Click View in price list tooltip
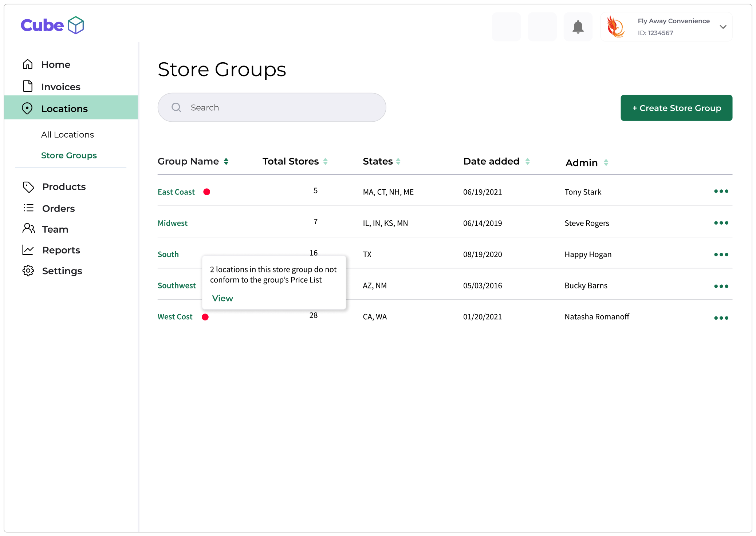This screenshot has width=756, height=536. 223,298
